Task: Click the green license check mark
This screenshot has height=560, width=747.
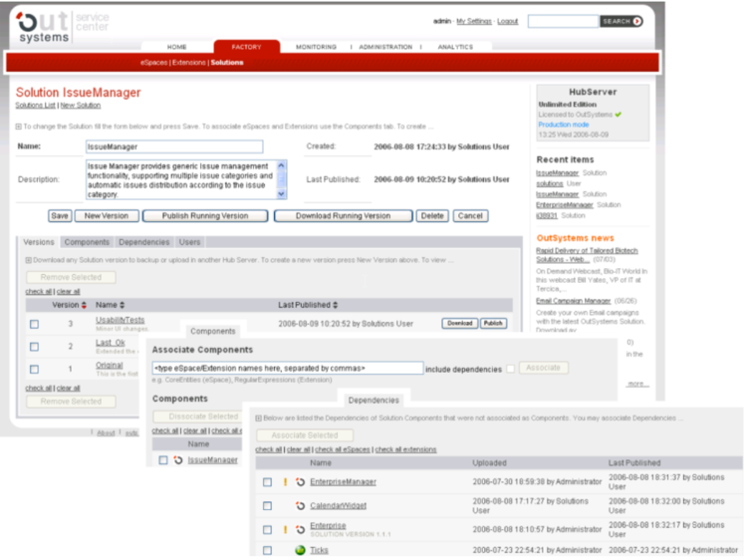Action: click(x=619, y=115)
